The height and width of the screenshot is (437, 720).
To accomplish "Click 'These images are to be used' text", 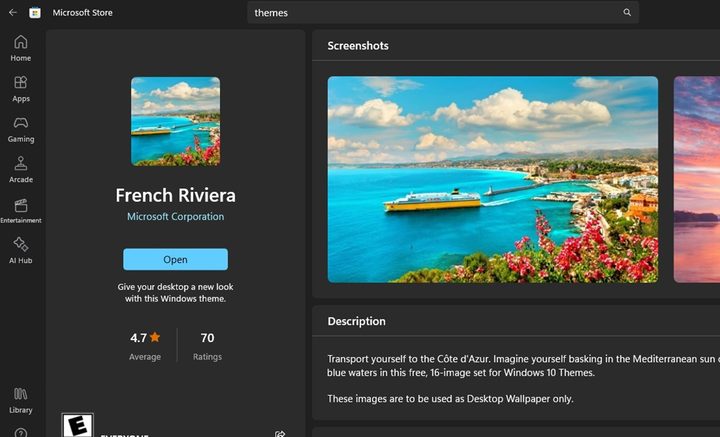I will [450, 398].
